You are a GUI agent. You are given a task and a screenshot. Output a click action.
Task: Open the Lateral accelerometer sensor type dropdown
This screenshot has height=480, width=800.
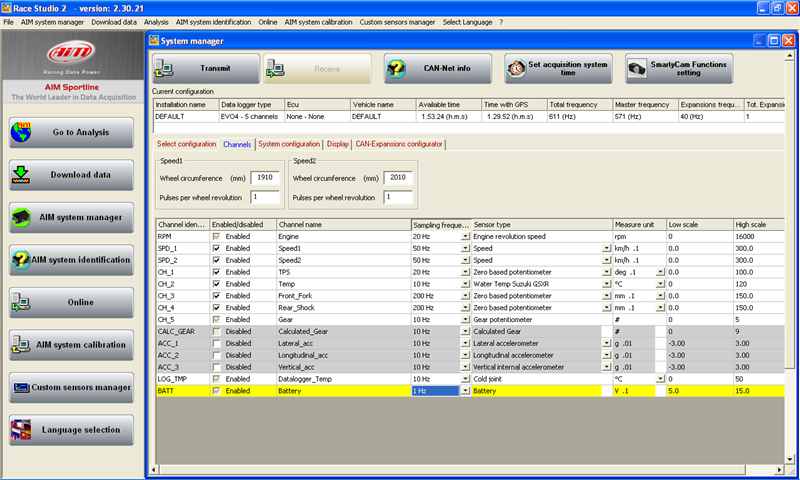pyautogui.click(x=606, y=343)
